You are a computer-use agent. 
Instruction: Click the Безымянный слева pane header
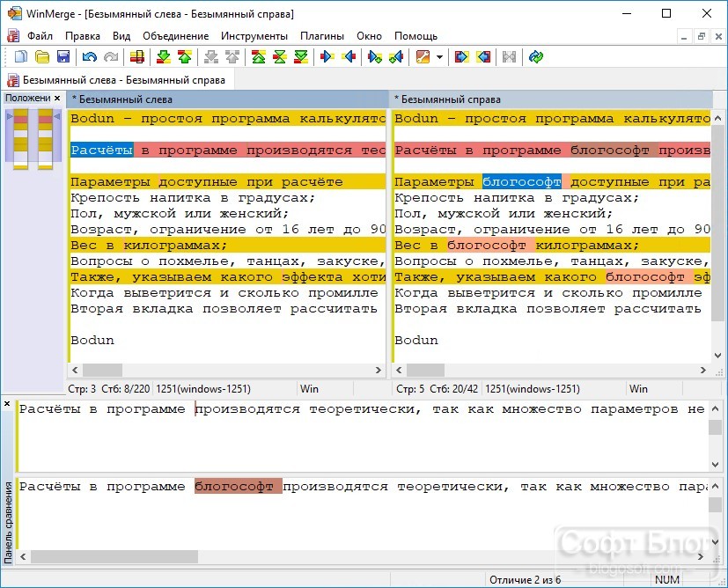[x=227, y=99]
